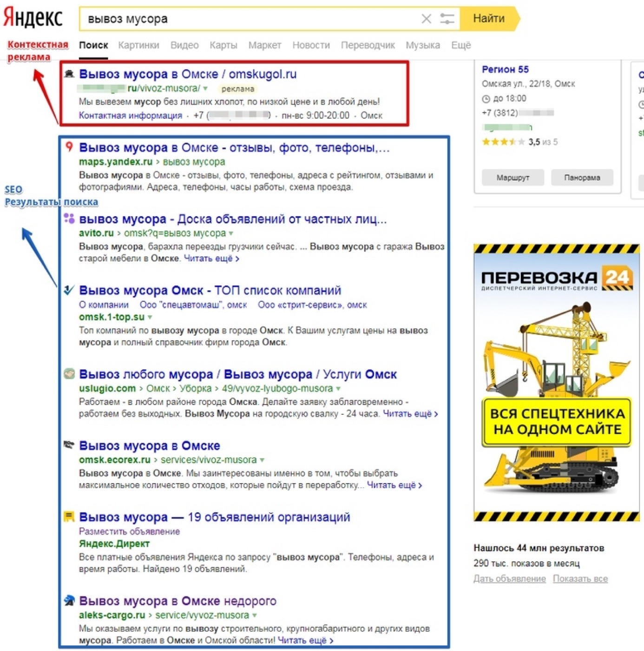
Task: Open the Ещё menu
Action: click(x=461, y=45)
